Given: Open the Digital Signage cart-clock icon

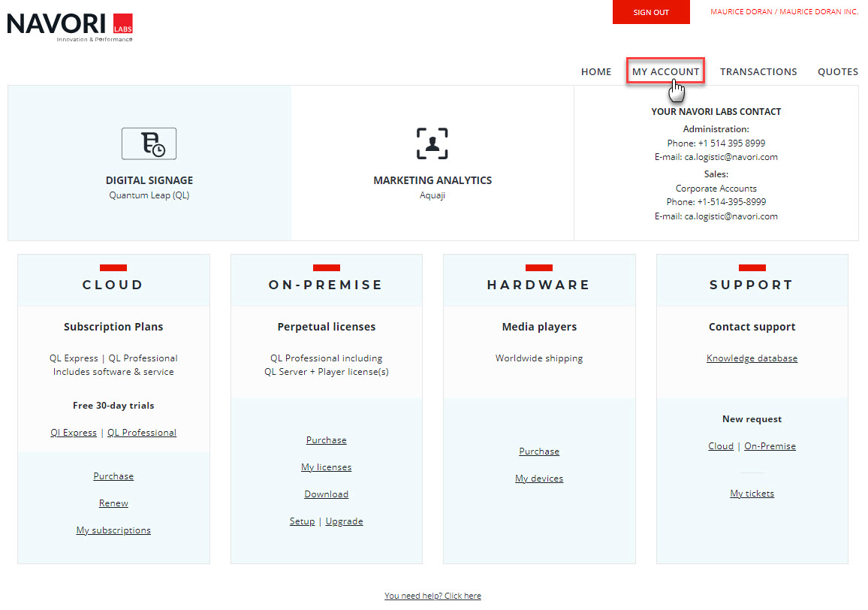Looking at the screenshot, I should click(x=149, y=143).
